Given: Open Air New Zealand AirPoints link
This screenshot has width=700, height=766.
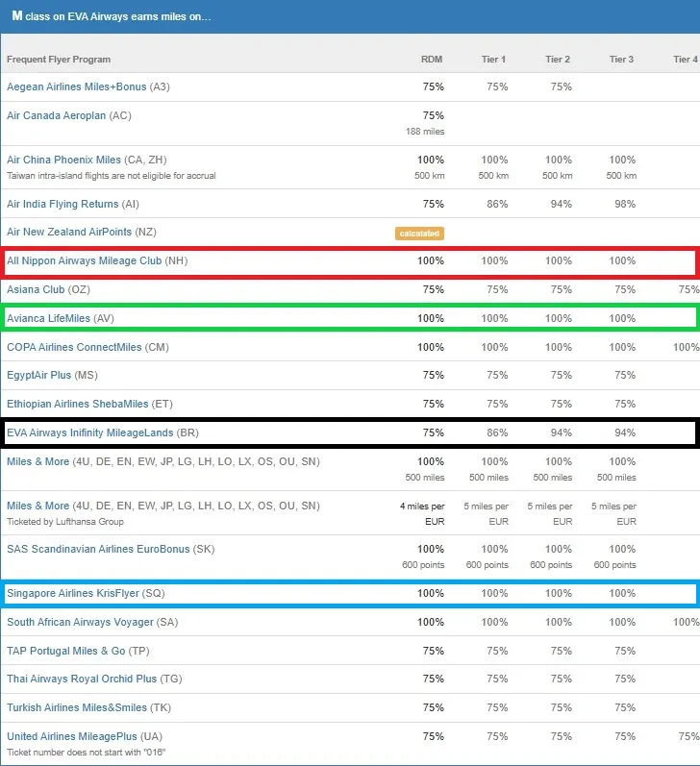Looking at the screenshot, I should 69,232.
